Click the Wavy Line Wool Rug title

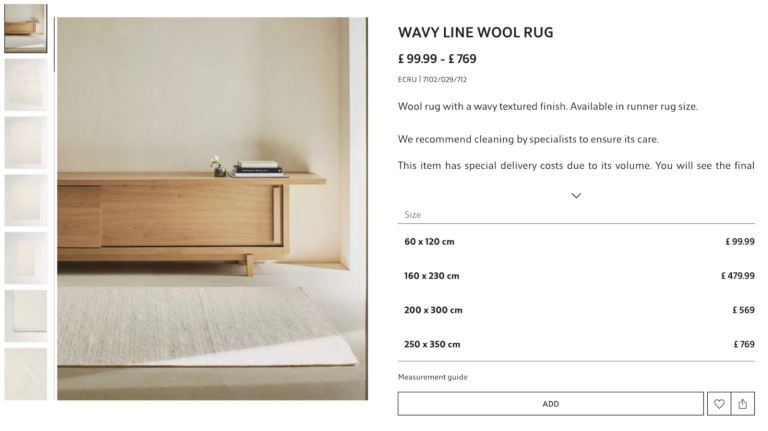click(475, 33)
